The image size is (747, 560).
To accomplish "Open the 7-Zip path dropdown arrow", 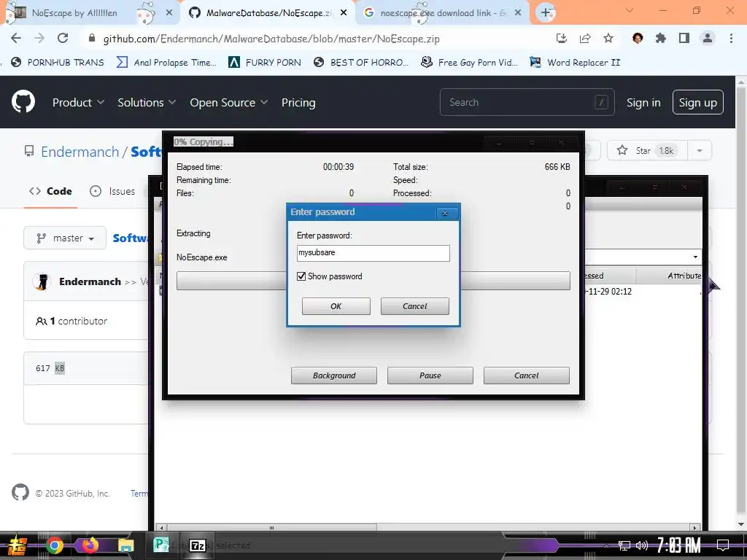I will (695, 257).
